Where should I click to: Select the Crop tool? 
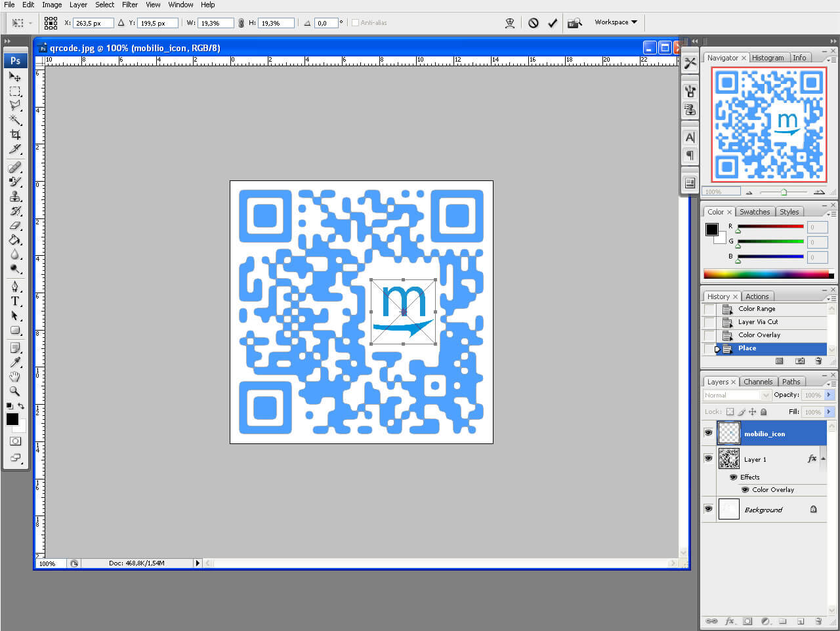coord(15,134)
